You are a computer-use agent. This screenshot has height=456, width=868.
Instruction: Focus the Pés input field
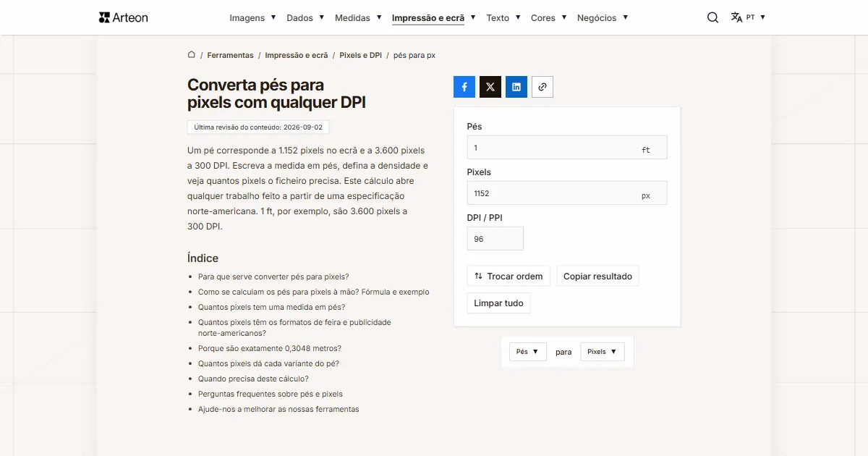(x=567, y=147)
